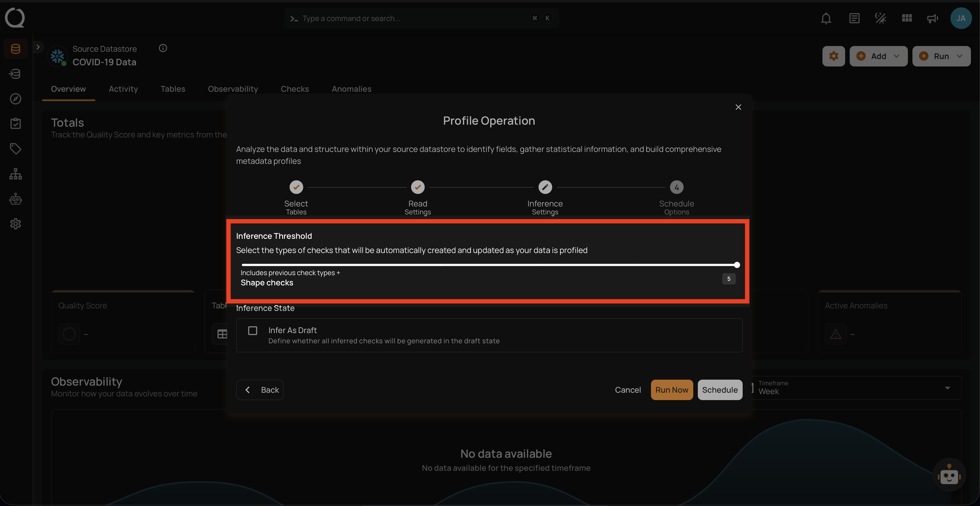Select the sidebar clipboard checks icon
The height and width of the screenshot is (506, 980).
coord(15,124)
